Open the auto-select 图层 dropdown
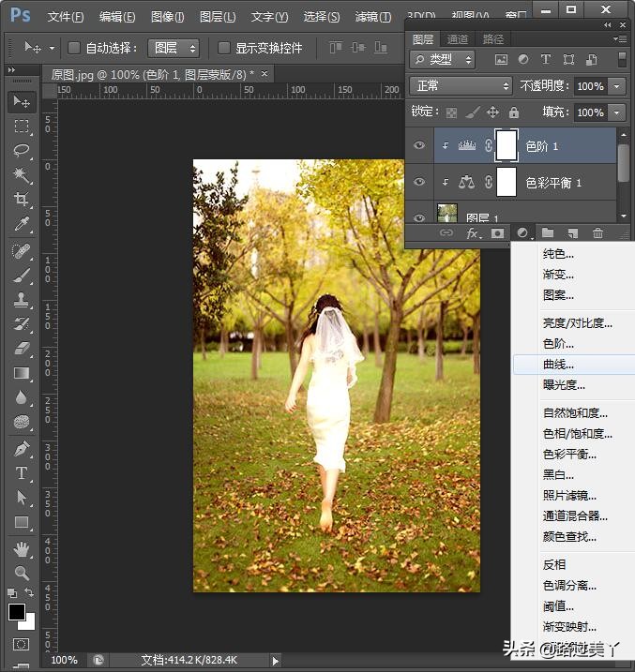Screen dimensions: 635x672 coord(174,48)
